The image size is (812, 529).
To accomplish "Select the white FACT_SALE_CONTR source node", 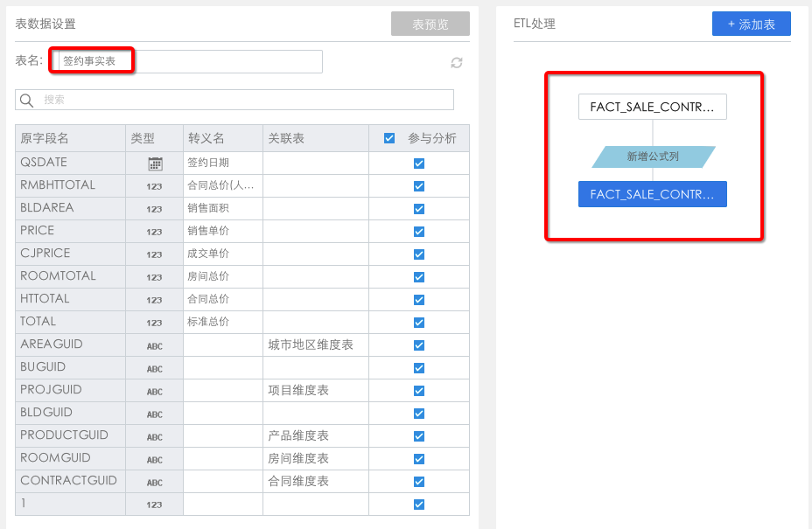I will click(653, 107).
